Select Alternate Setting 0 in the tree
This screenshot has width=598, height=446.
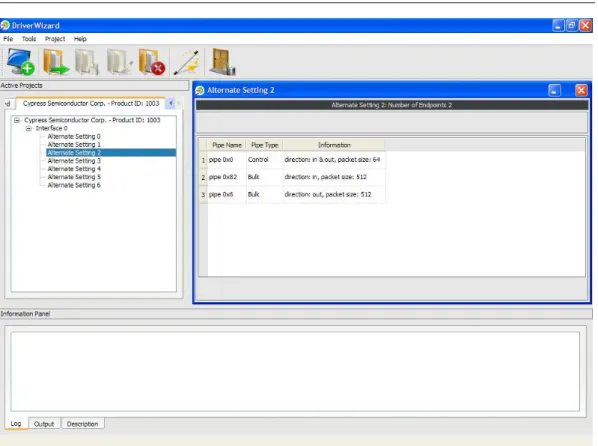(74, 137)
